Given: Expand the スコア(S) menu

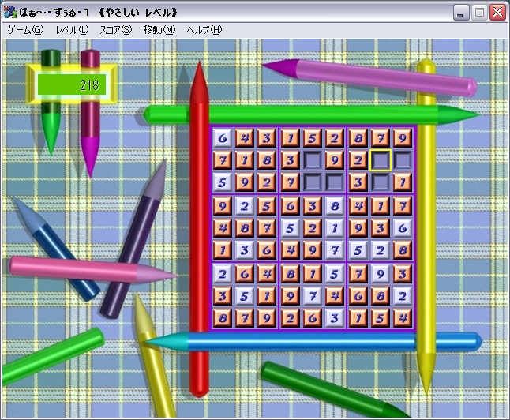Looking at the screenshot, I should tap(116, 30).
